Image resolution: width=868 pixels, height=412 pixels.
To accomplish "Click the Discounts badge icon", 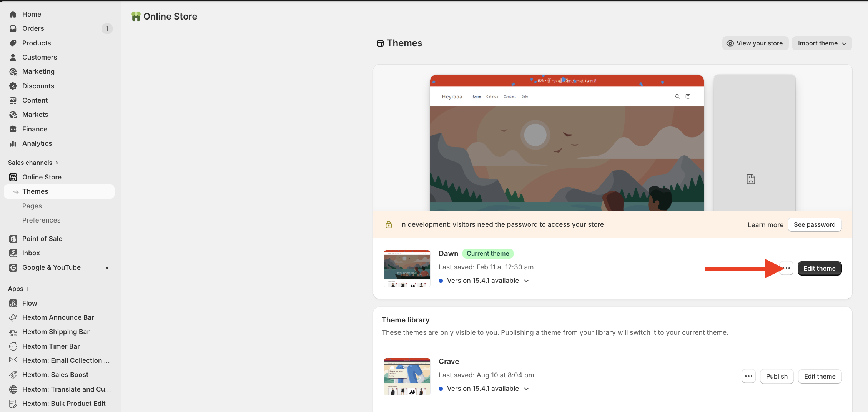I will pyautogui.click(x=13, y=86).
